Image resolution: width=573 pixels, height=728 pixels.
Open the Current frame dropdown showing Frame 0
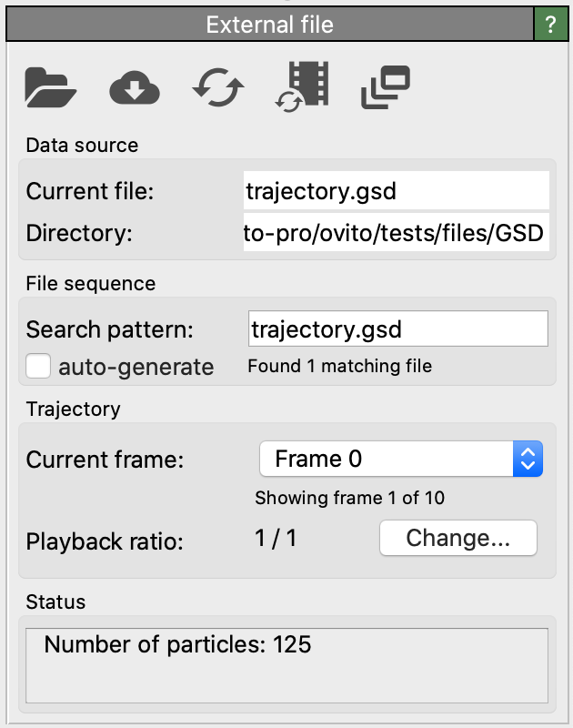point(387,460)
